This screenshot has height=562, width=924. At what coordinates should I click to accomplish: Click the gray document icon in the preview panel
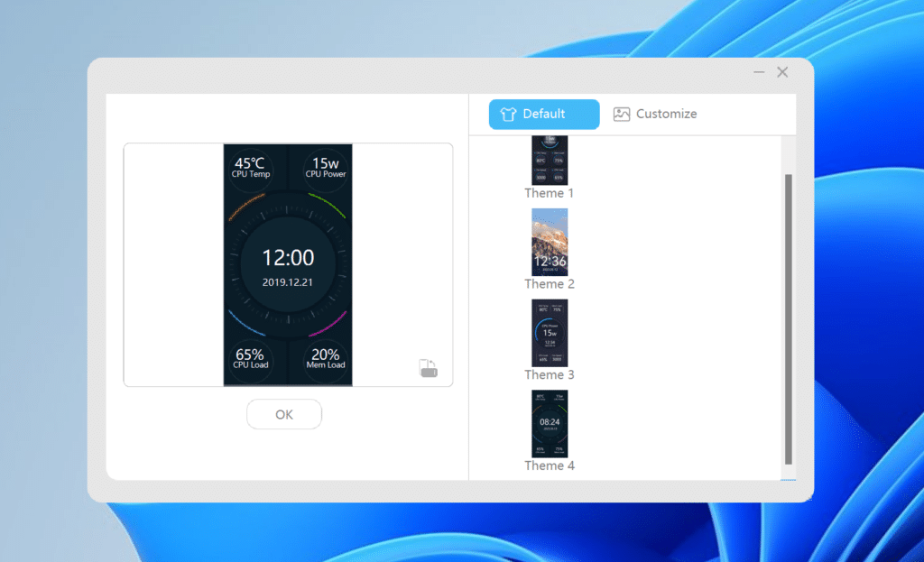click(428, 368)
